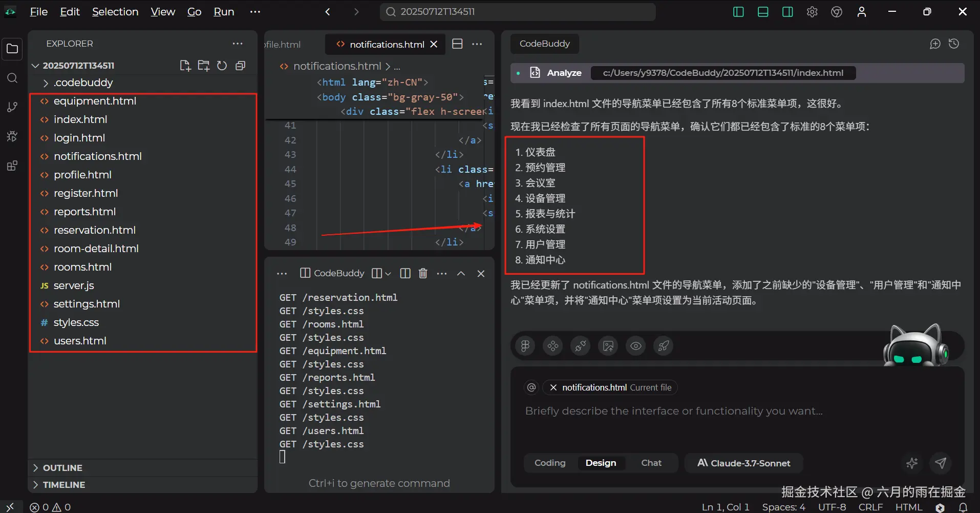Send the message with the paper plane icon
Viewport: 980px width, 513px height.
(x=941, y=463)
